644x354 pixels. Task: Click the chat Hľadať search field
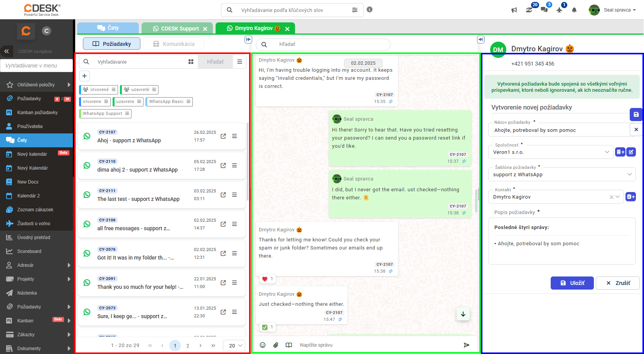(323, 44)
